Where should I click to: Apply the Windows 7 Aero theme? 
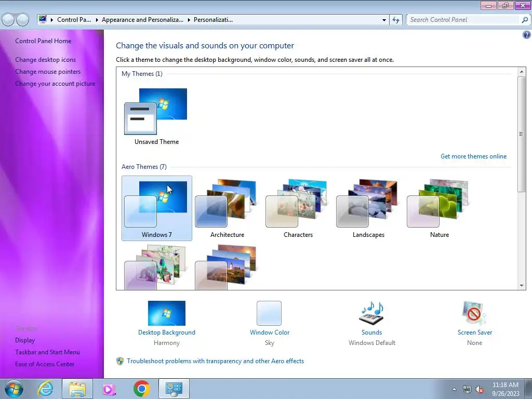tap(156, 208)
